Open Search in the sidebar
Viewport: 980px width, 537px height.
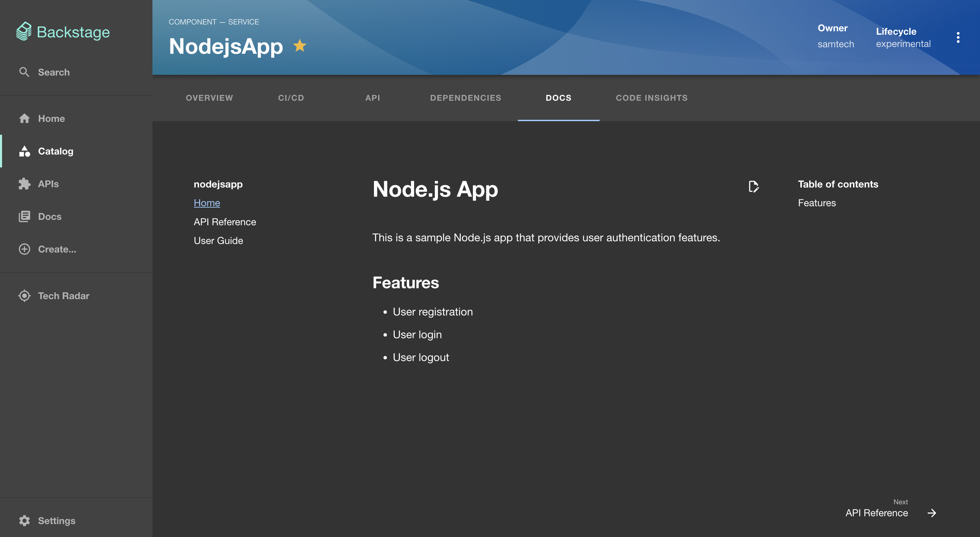point(76,72)
